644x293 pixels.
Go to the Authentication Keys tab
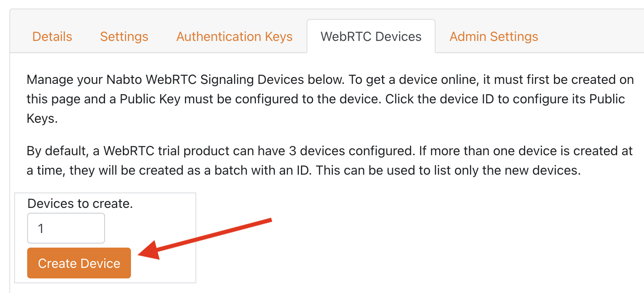234,36
